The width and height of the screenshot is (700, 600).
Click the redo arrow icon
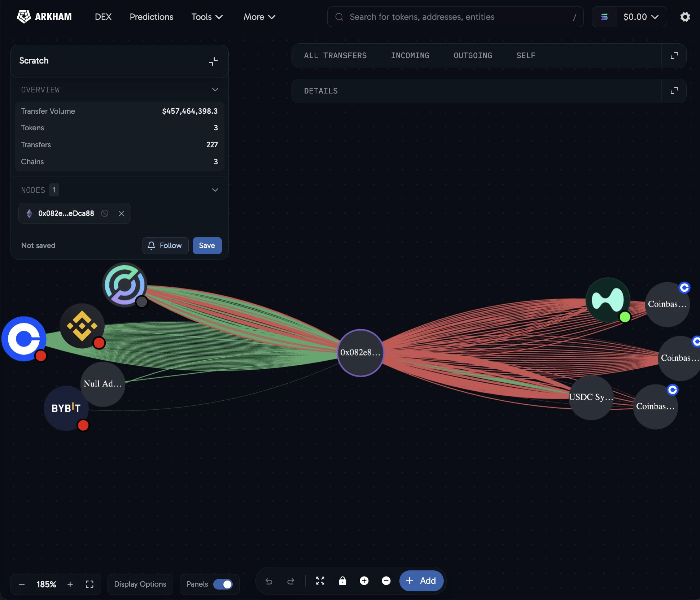[290, 581]
